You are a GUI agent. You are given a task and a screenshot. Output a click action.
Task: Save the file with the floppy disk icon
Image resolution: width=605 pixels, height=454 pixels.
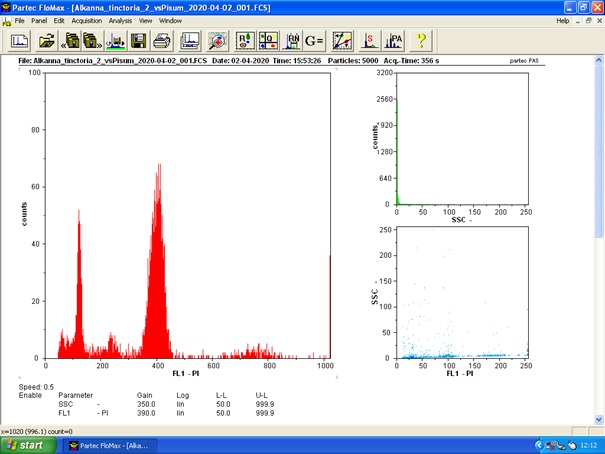(139, 41)
